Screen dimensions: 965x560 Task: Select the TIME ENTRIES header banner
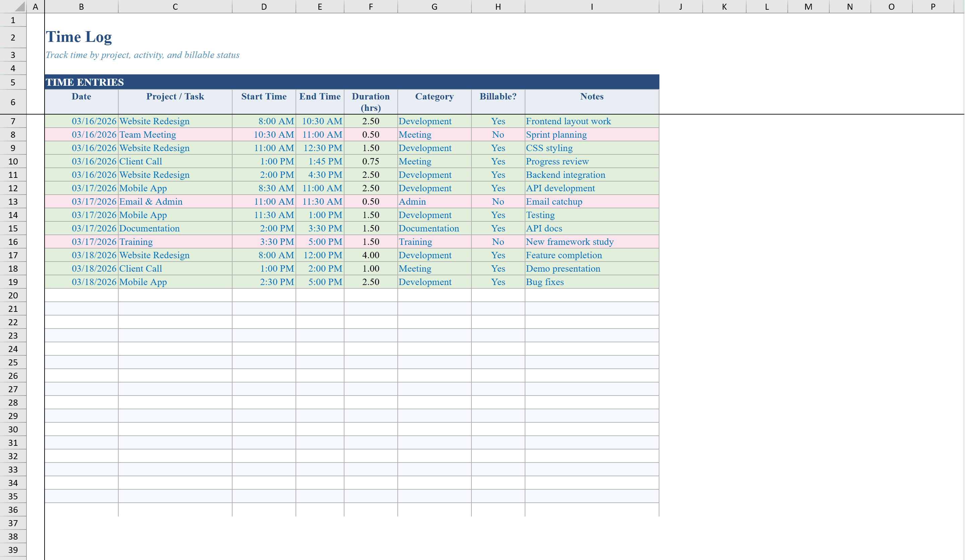[x=153, y=81]
